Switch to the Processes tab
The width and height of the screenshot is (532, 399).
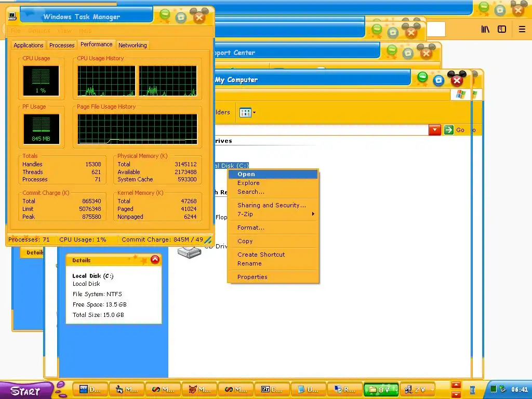(x=62, y=45)
